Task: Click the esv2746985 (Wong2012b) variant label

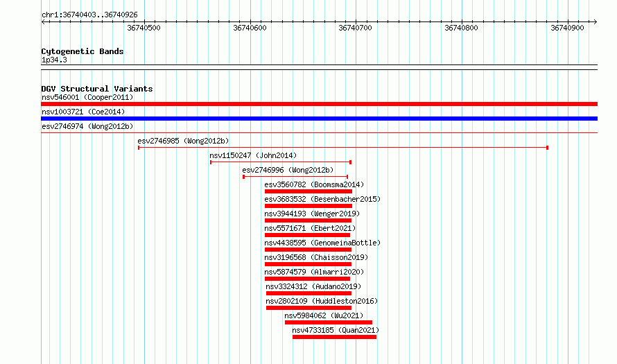Action: click(183, 141)
